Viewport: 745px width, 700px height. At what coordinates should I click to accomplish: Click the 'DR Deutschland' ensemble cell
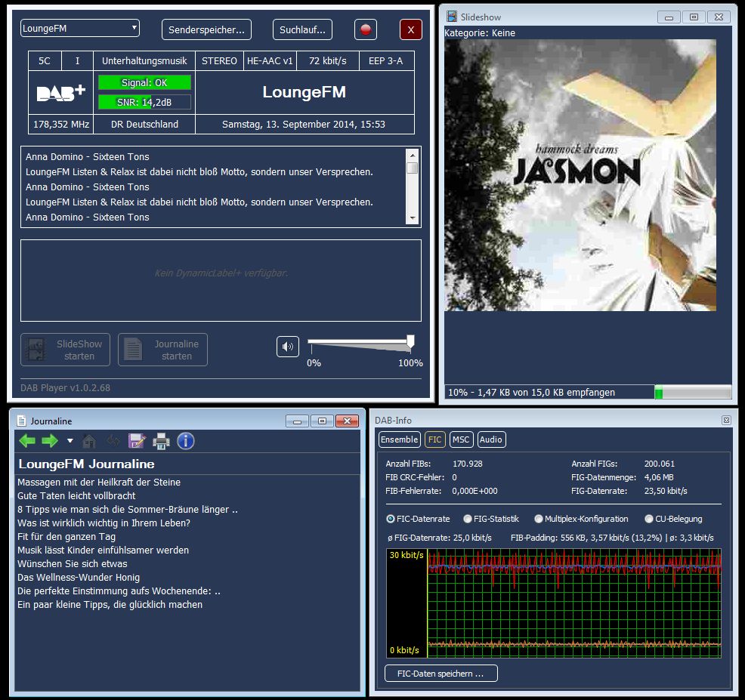pos(144,125)
